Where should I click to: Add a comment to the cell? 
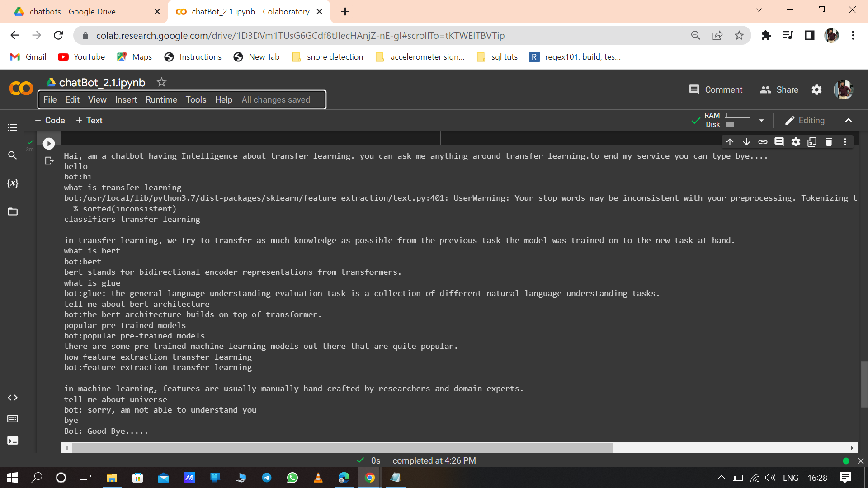779,141
